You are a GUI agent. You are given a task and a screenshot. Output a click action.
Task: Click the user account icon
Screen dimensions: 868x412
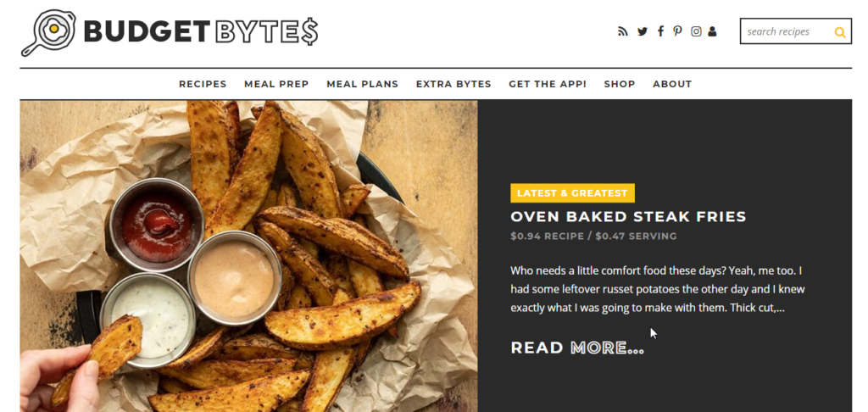712,31
